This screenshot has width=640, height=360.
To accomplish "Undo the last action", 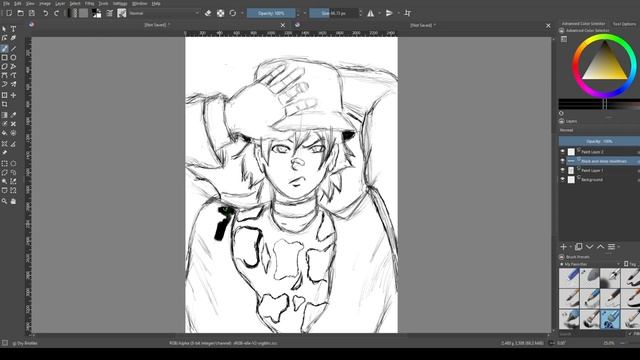I will pyautogui.click(x=46, y=13).
